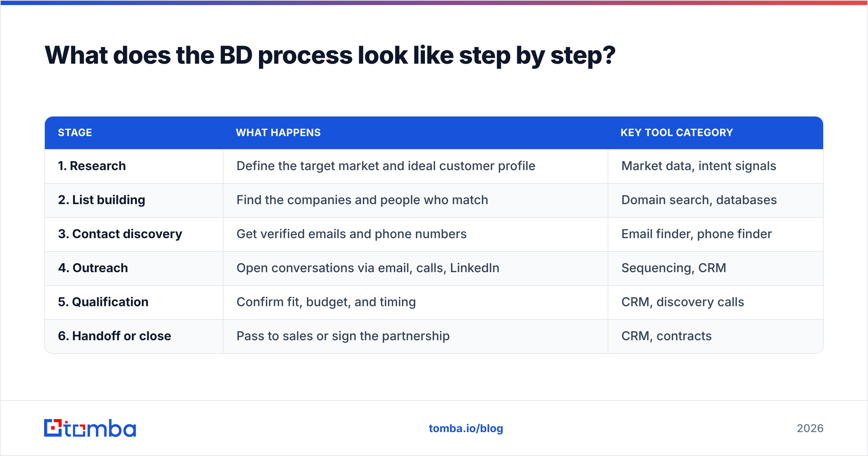
Task: Select 'Define the target market and ideal customer profile'
Action: 386,166
